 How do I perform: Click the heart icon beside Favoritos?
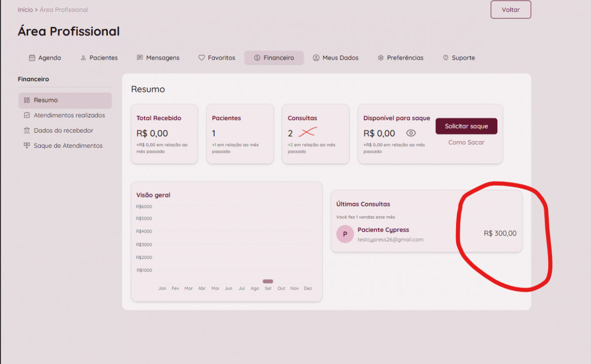[x=201, y=58]
